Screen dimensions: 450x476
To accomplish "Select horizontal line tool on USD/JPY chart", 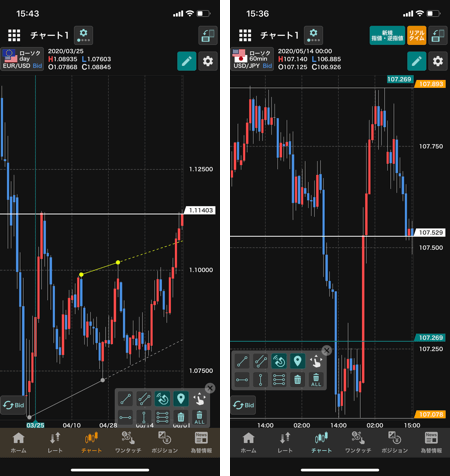I will (x=242, y=380).
